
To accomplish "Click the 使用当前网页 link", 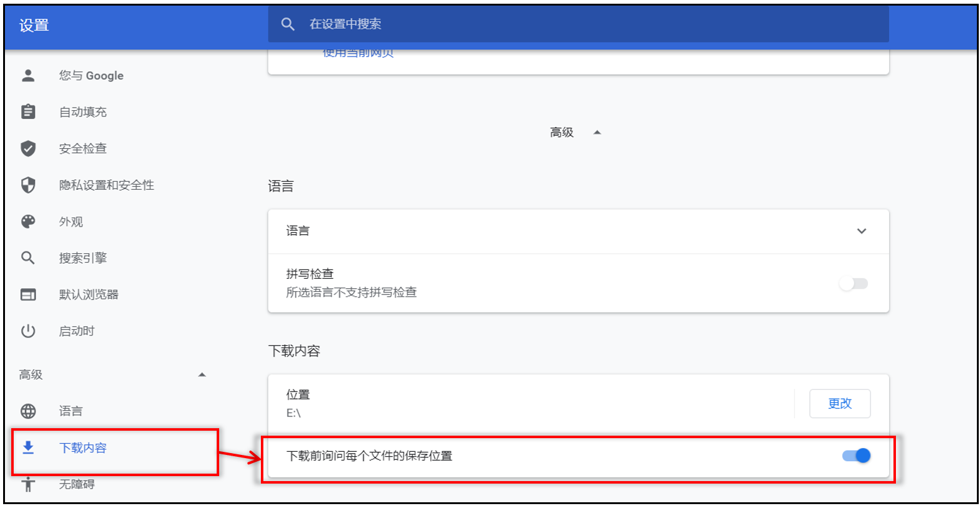I will [x=358, y=54].
